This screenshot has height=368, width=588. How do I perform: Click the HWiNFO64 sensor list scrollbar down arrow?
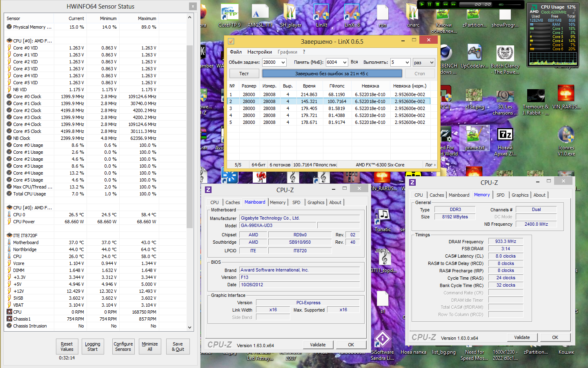click(x=189, y=327)
